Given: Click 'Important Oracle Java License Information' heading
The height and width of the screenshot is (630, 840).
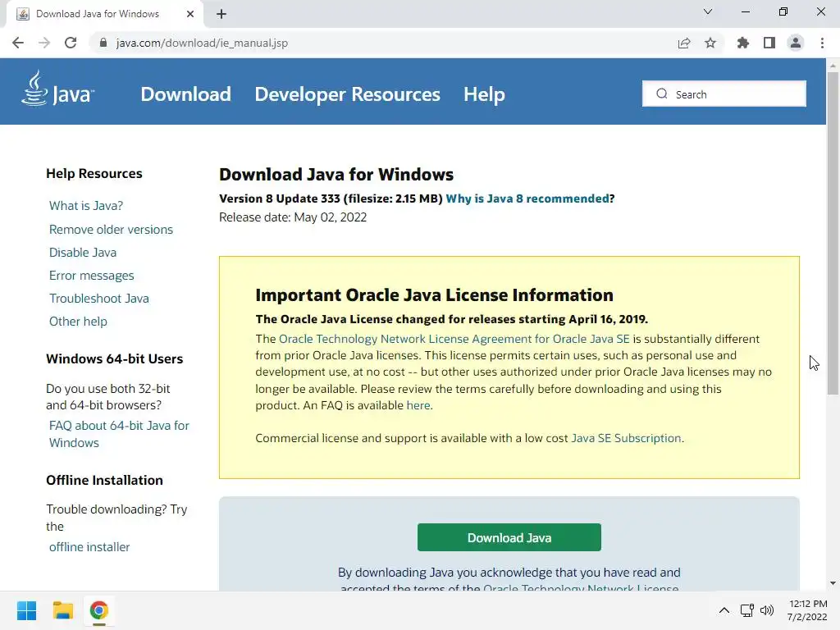Looking at the screenshot, I should click(x=435, y=295).
